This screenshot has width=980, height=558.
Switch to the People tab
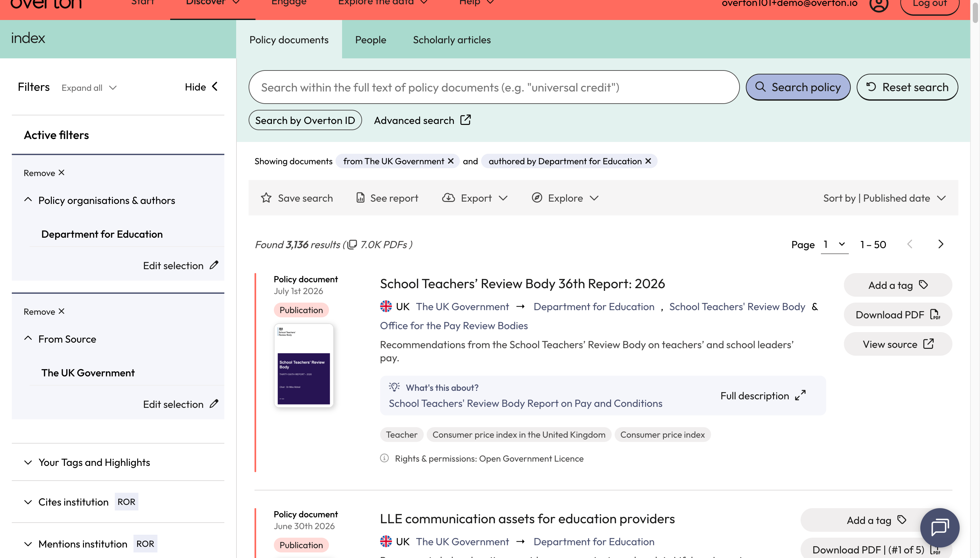[370, 39]
